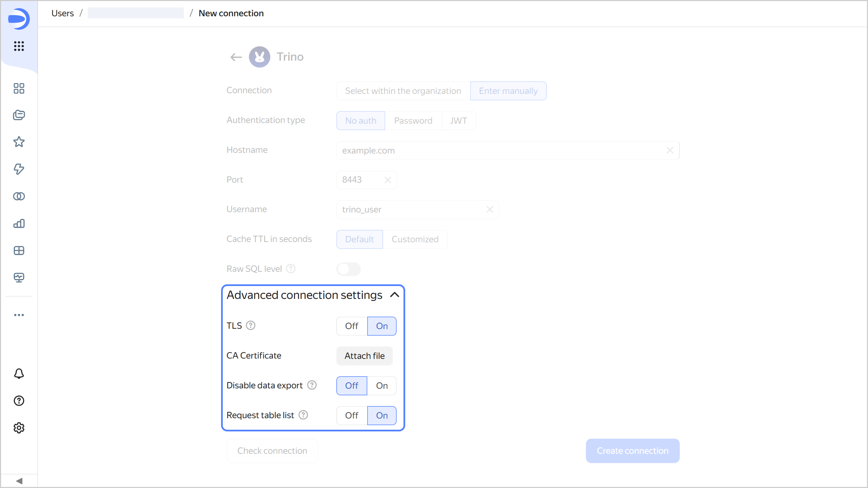Open the all services grid icon
This screenshot has width=868, height=488.
click(19, 46)
